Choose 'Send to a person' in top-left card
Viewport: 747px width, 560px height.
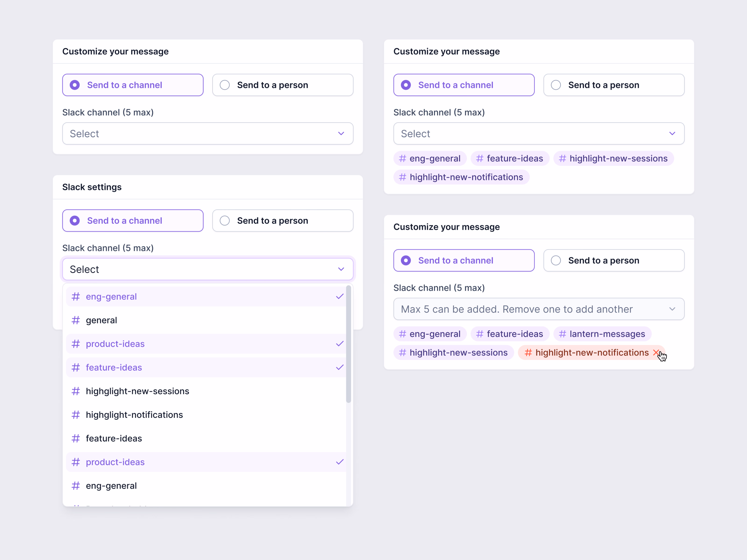point(283,85)
